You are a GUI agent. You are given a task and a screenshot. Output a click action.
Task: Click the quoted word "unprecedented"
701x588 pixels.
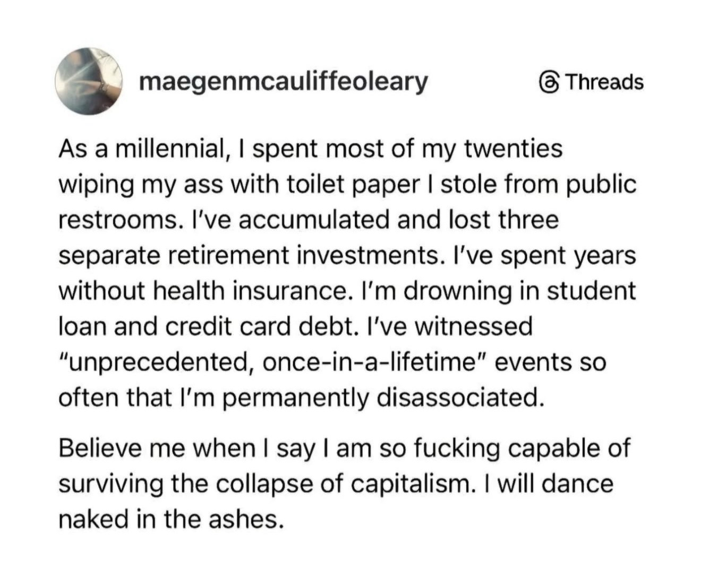click(x=158, y=362)
